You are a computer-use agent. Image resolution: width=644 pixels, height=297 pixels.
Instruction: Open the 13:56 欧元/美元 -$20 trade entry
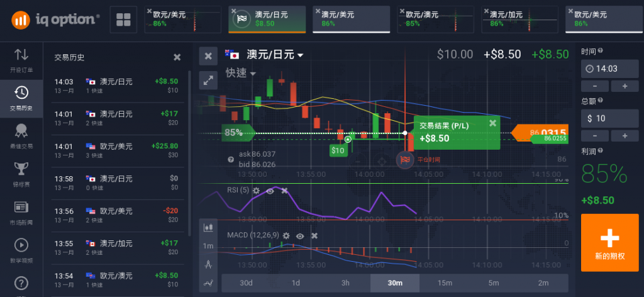pos(116,215)
